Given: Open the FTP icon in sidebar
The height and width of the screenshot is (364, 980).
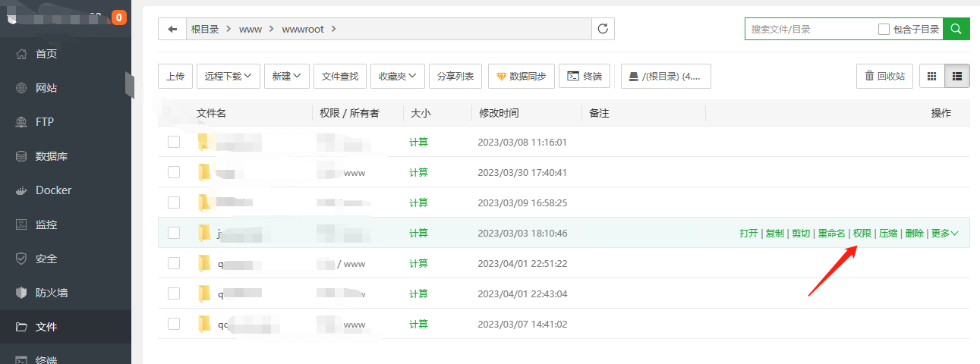Looking at the screenshot, I should tap(22, 122).
